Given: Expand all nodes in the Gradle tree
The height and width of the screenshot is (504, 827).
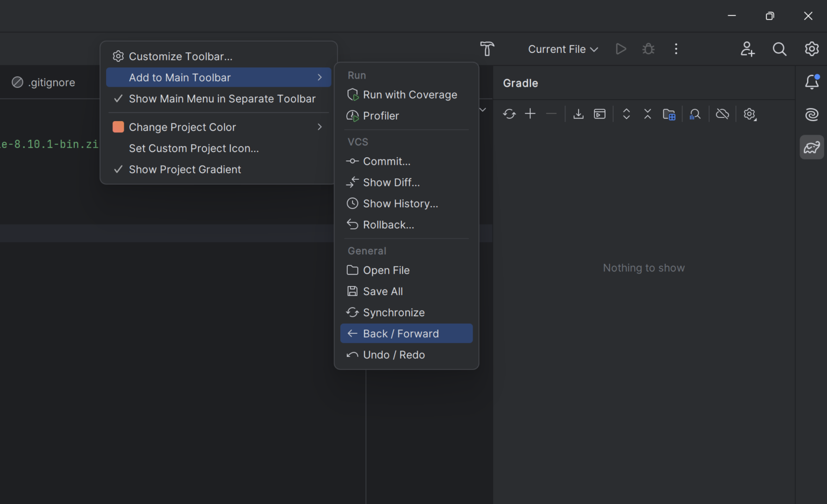Looking at the screenshot, I should point(626,114).
